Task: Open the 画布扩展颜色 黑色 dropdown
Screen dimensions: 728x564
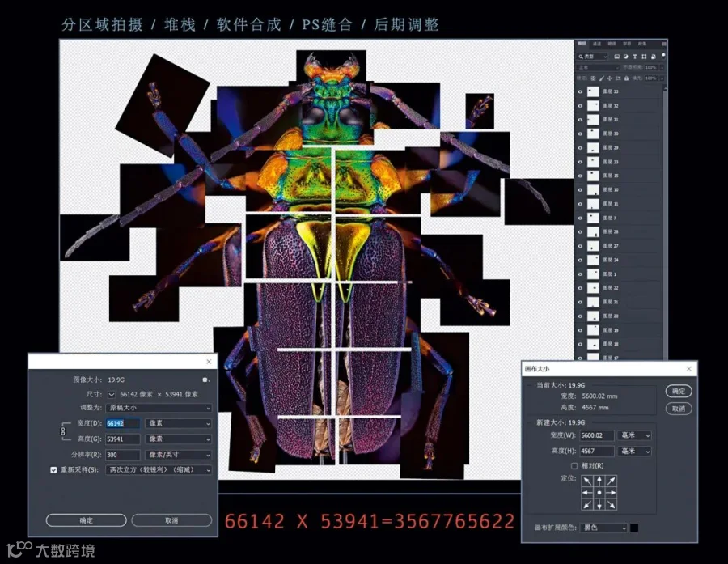Action: point(603,528)
